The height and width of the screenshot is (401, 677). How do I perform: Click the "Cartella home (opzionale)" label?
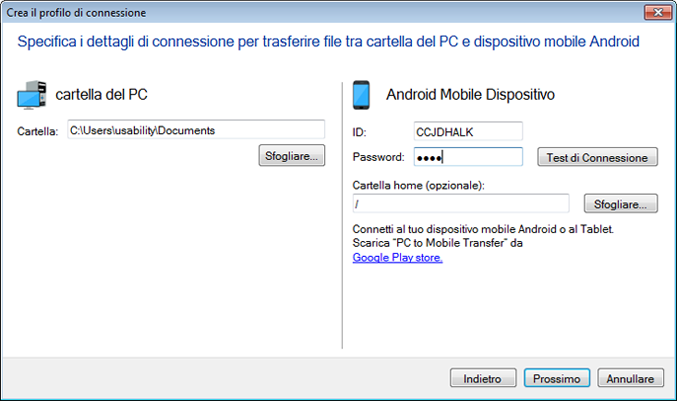(x=419, y=185)
